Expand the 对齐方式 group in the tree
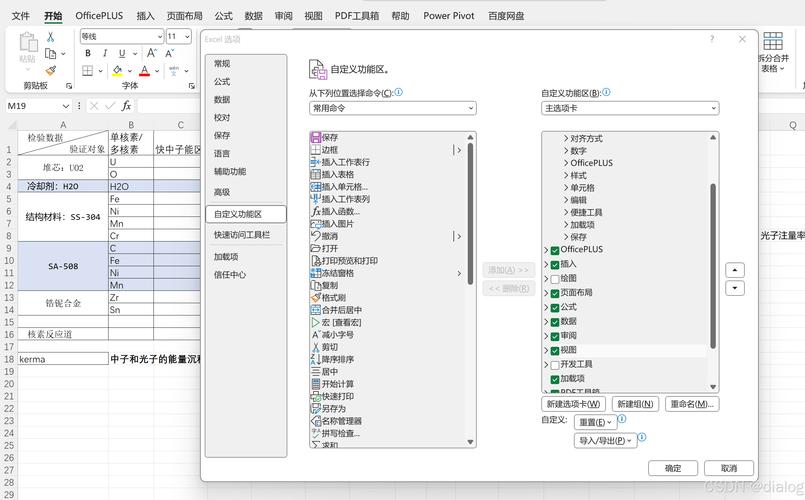This screenshot has width=805, height=500. [x=566, y=138]
